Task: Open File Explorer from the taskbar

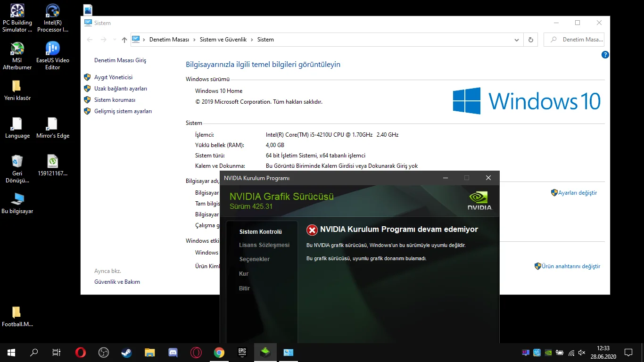Action: click(150, 352)
